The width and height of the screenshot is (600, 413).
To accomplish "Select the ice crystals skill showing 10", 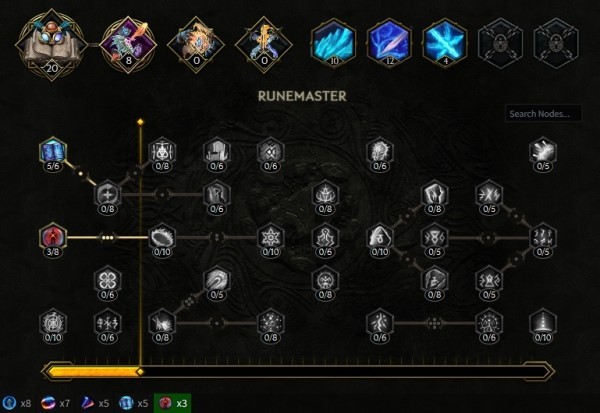I will [x=334, y=43].
